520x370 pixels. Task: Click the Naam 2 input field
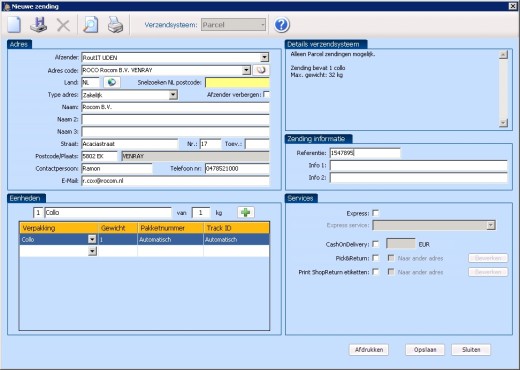point(175,119)
